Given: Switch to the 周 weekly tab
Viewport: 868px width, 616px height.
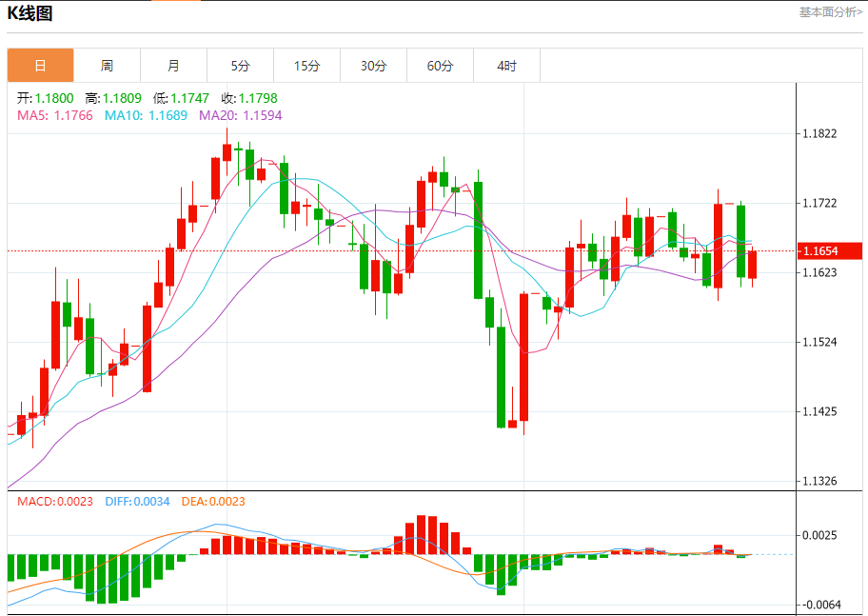Looking at the screenshot, I should point(107,66).
